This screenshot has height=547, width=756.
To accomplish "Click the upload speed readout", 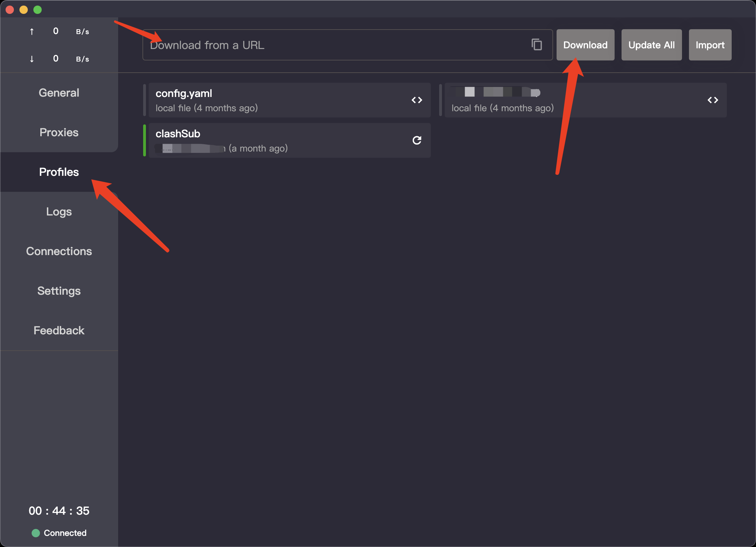I will tap(59, 31).
